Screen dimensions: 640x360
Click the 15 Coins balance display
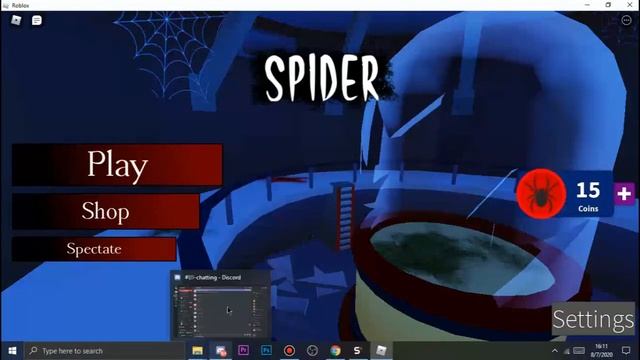(x=588, y=197)
